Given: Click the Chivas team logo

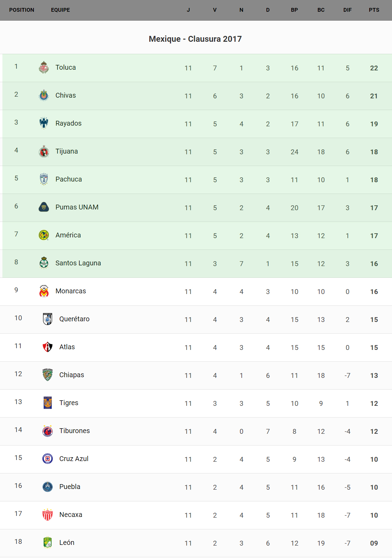Looking at the screenshot, I should pyautogui.click(x=44, y=95).
